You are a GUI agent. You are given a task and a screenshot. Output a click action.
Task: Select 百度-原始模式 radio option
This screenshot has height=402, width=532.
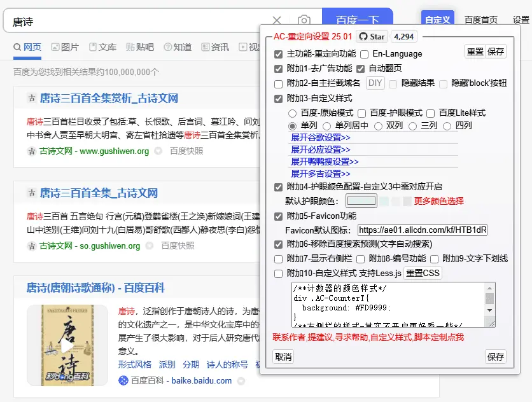pos(292,113)
